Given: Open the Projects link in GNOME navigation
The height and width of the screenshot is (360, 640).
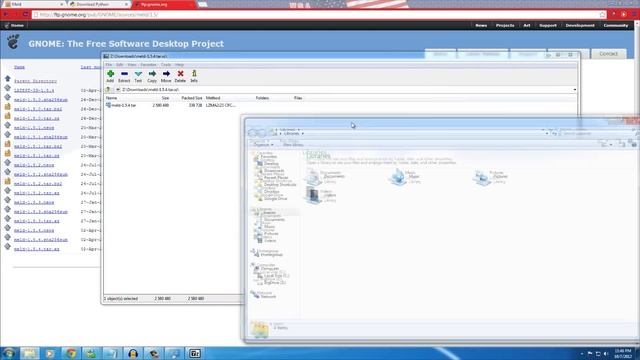Looking at the screenshot, I should (x=505, y=25).
